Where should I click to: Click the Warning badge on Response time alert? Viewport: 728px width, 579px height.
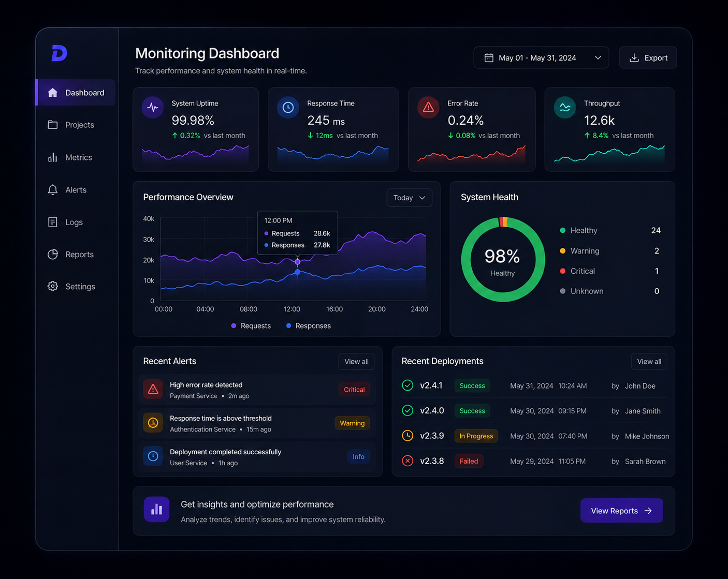(x=352, y=423)
